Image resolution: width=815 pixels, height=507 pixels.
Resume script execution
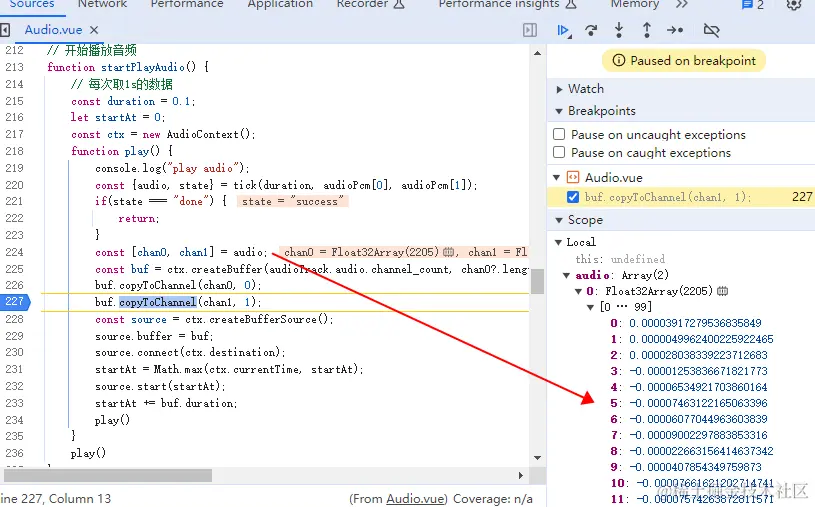[x=563, y=31]
